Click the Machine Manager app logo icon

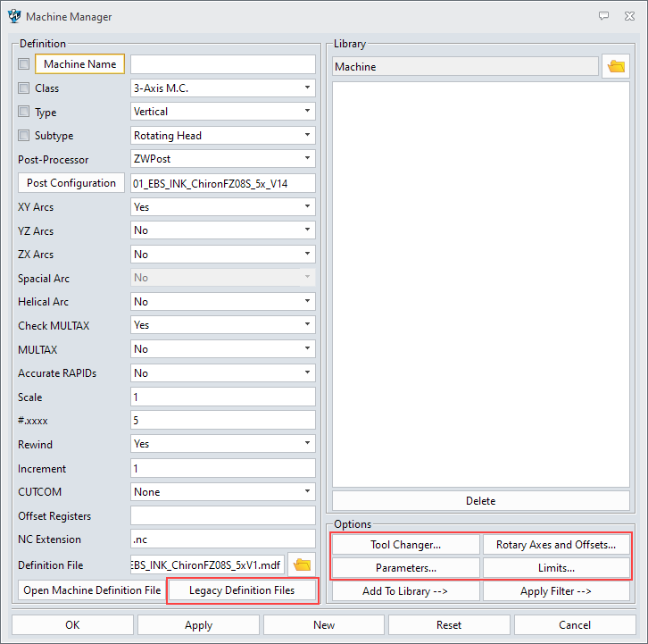14,16
